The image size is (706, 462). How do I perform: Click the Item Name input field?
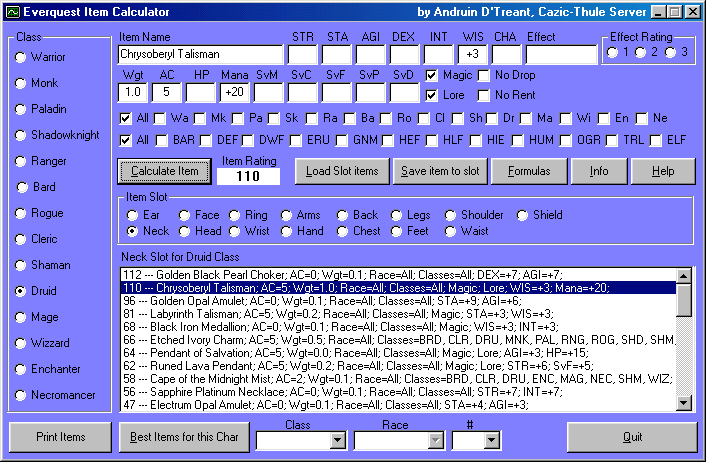pos(200,54)
